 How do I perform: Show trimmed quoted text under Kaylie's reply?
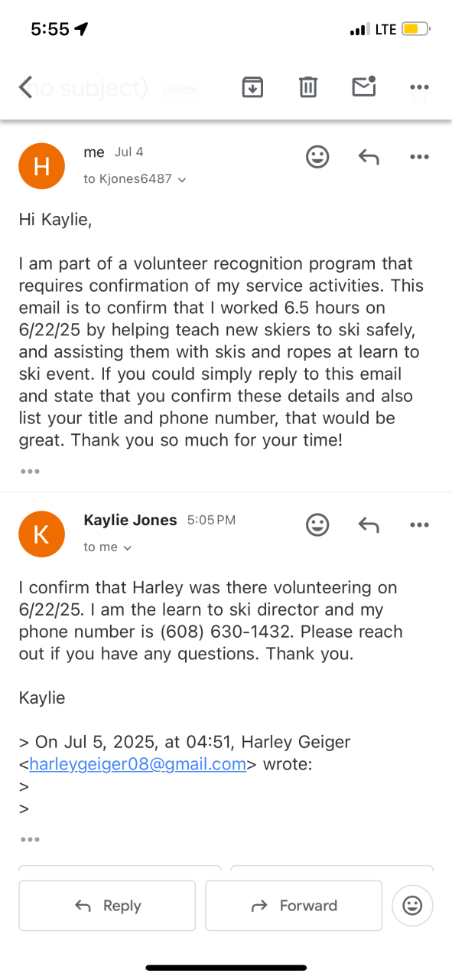click(x=30, y=839)
